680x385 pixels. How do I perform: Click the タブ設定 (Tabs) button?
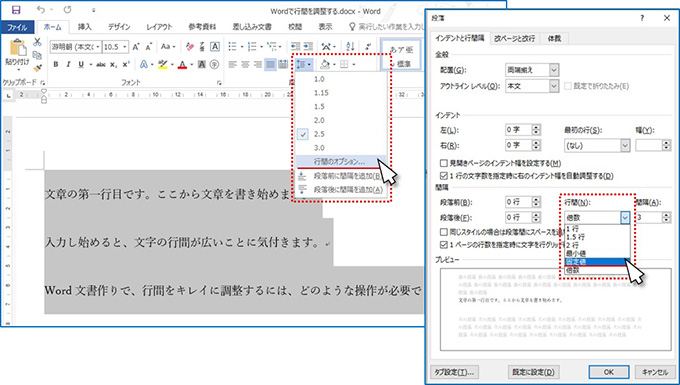pyautogui.click(x=453, y=372)
